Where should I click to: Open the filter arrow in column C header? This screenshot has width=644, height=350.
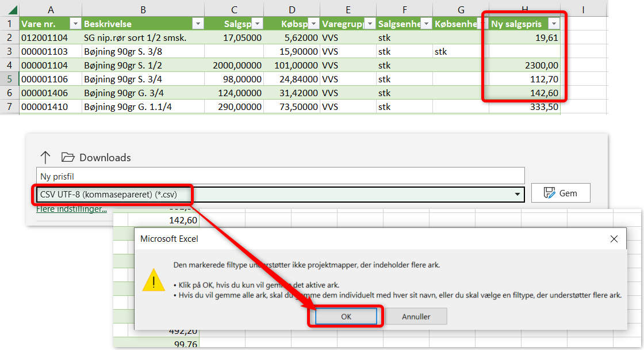[x=257, y=24]
